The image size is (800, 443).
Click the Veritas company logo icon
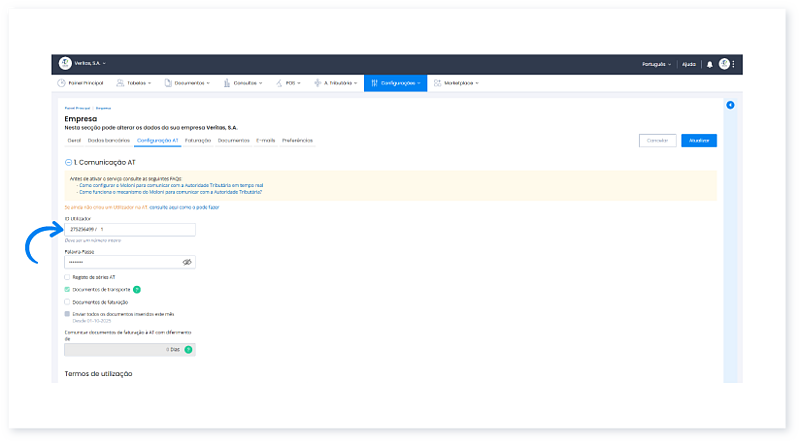(66, 64)
